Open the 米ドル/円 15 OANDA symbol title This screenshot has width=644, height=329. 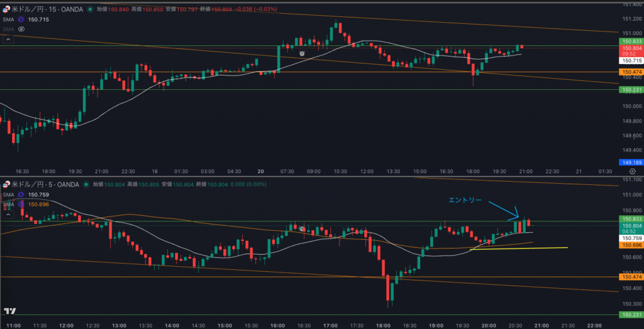click(x=47, y=9)
